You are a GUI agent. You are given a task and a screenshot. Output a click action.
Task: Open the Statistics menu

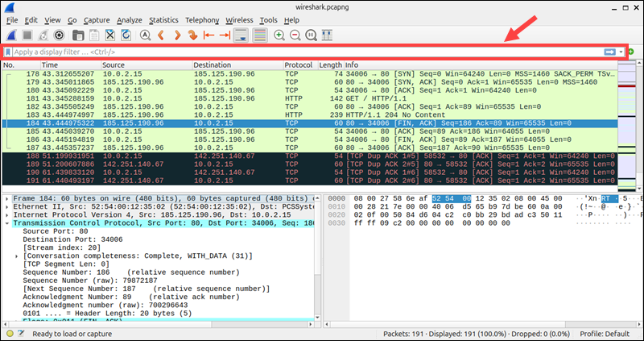[x=163, y=20]
